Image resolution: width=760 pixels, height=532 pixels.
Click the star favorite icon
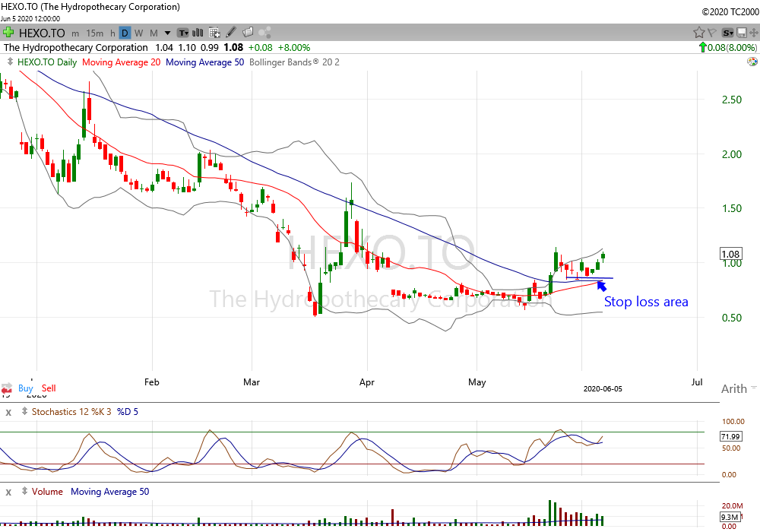pos(698,33)
